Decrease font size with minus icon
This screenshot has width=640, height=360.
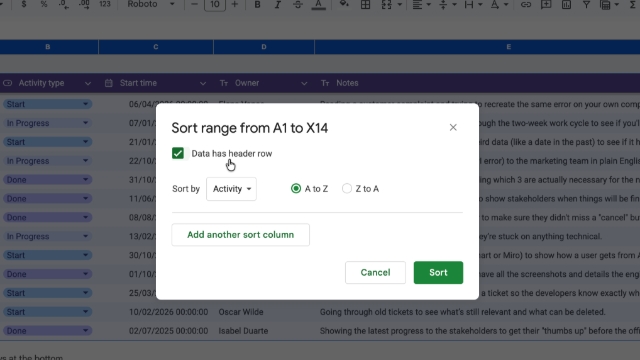point(194,4)
